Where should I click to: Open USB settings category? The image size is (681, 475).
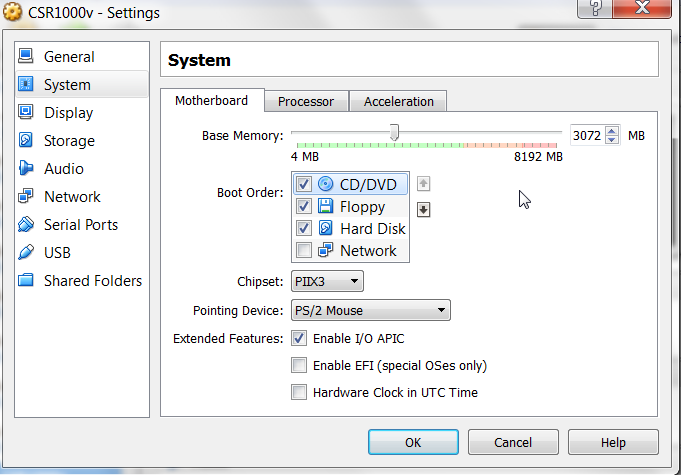pyautogui.click(x=82, y=253)
